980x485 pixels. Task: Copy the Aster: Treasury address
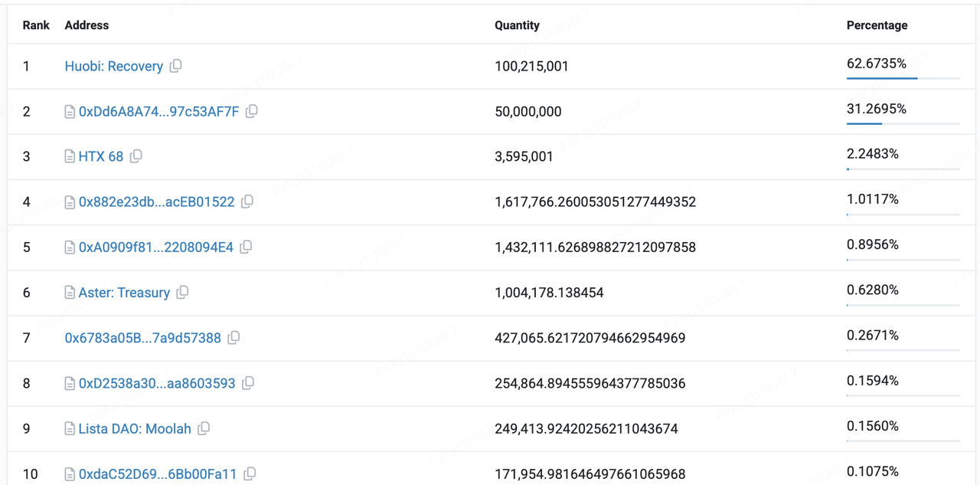[x=182, y=292]
